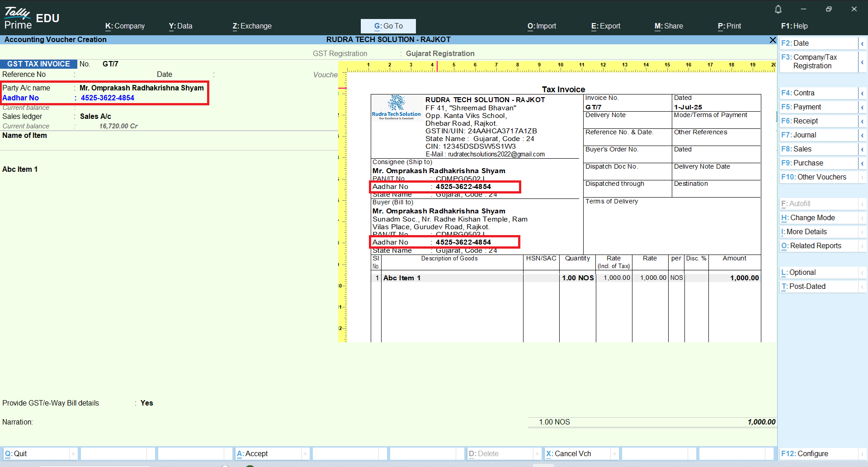Open the G: Go To search
Viewport: 868px width, 467px height.
pyautogui.click(x=388, y=26)
